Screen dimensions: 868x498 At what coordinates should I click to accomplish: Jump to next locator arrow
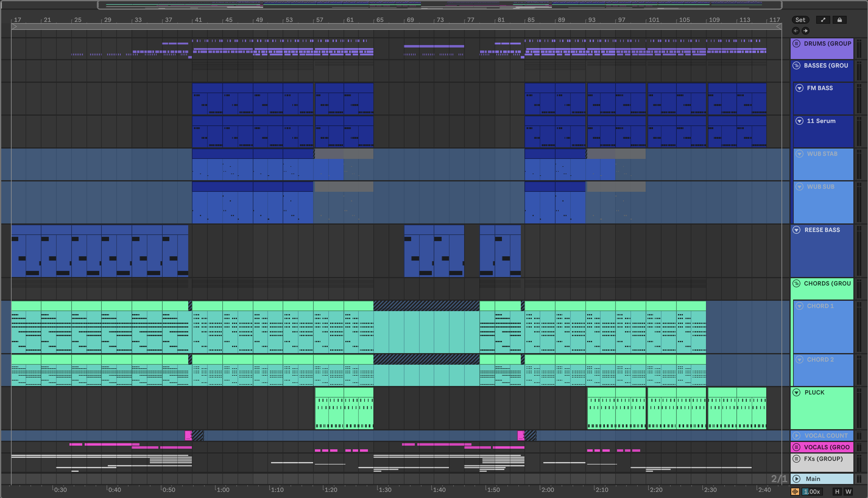[x=805, y=31]
